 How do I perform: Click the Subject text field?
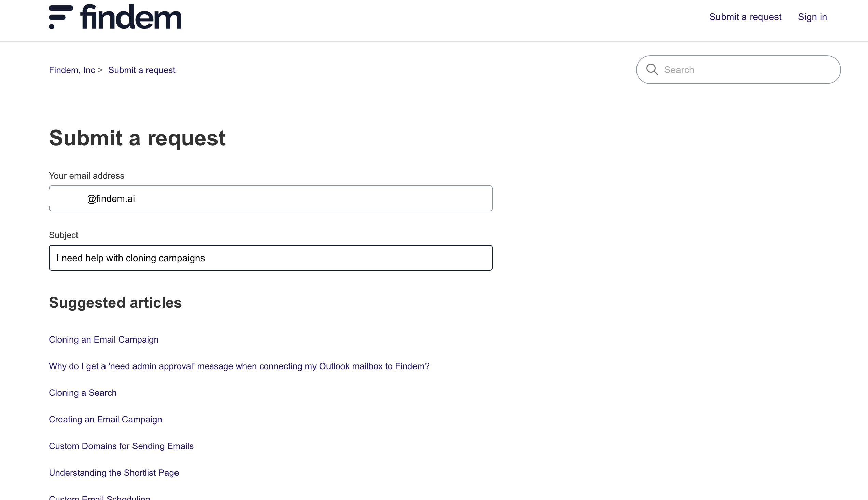pos(270,258)
